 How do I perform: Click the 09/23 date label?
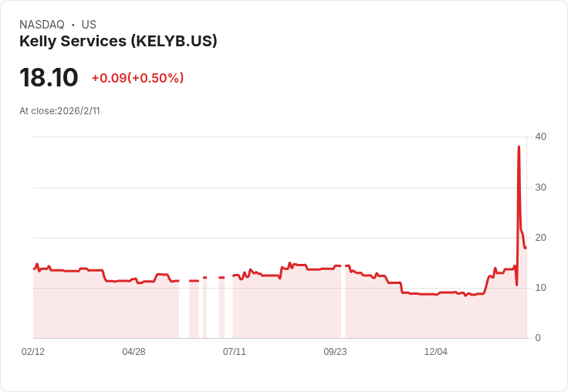335,352
